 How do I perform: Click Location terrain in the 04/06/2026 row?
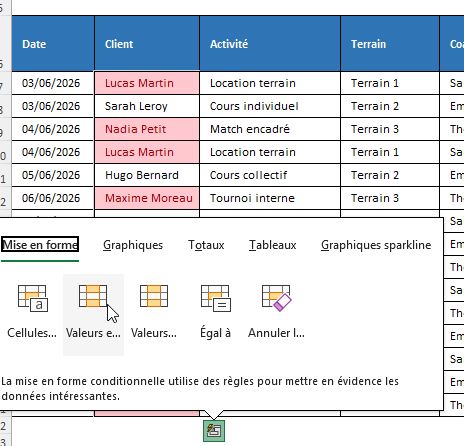tap(270, 152)
